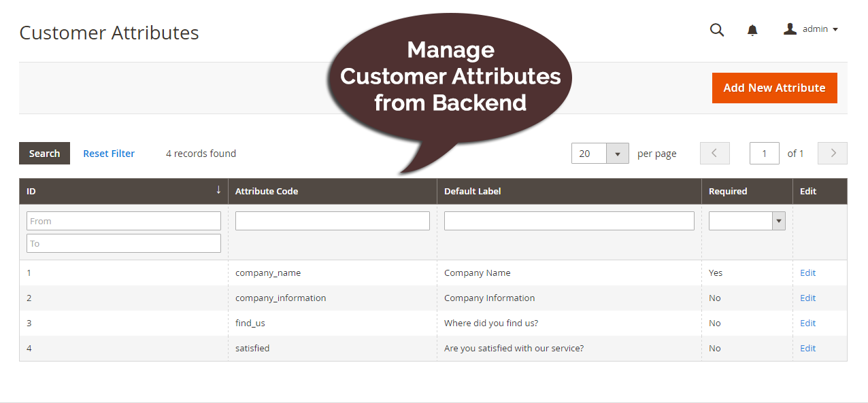
Task: Sort by the Default Label column header
Action: [x=472, y=191]
